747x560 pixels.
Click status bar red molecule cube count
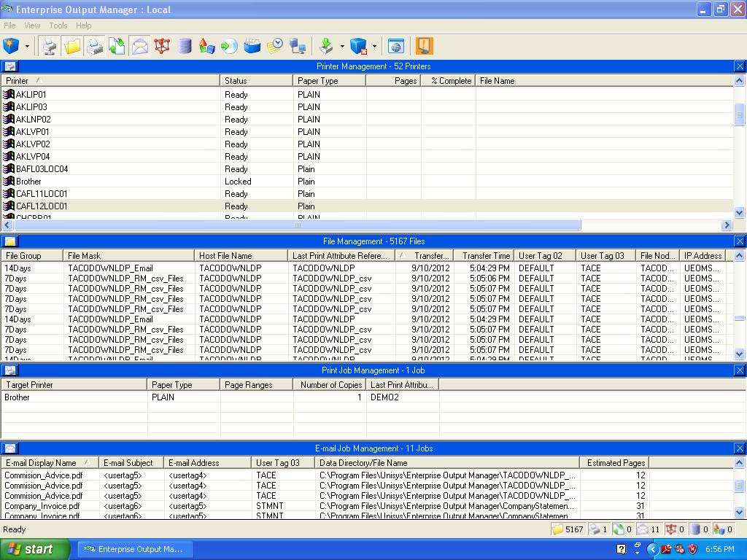(675, 529)
